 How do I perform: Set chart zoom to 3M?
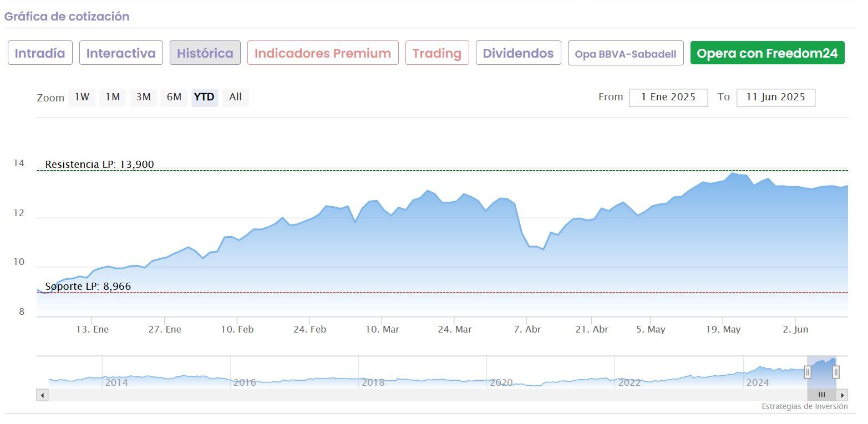coord(143,97)
